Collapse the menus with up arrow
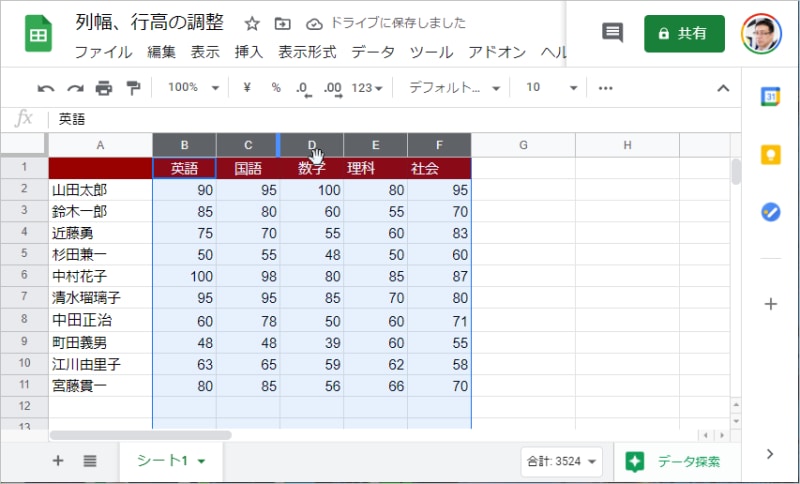Screen dimensions: 800x484 [723, 88]
